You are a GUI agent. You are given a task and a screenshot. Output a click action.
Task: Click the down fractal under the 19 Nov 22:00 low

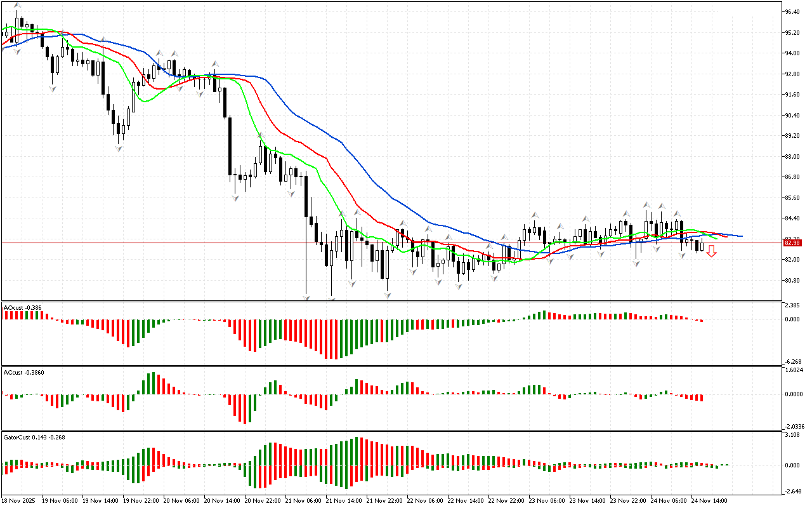coord(118,147)
